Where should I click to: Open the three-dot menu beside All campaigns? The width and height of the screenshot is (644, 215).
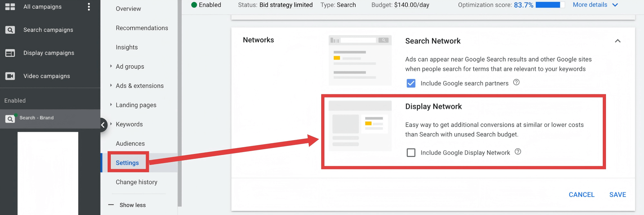(89, 7)
